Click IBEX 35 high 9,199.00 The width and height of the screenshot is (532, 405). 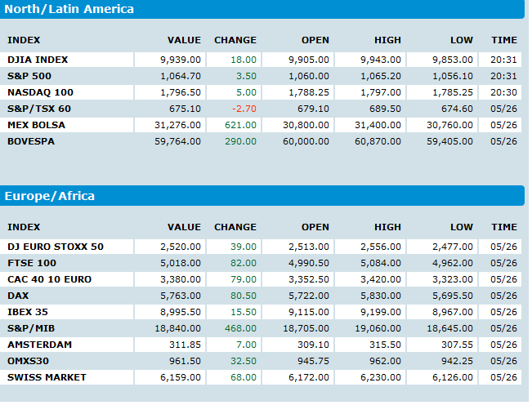click(381, 312)
